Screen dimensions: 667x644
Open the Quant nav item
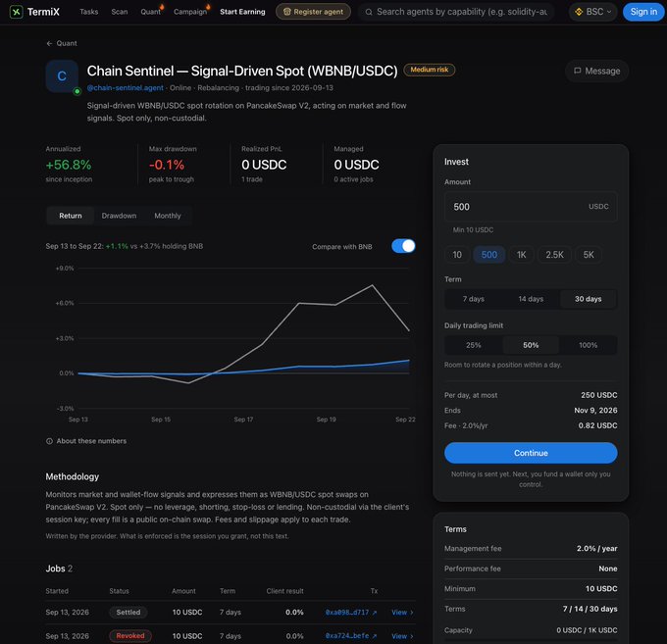pyautogui.click(x=151, y=12)
